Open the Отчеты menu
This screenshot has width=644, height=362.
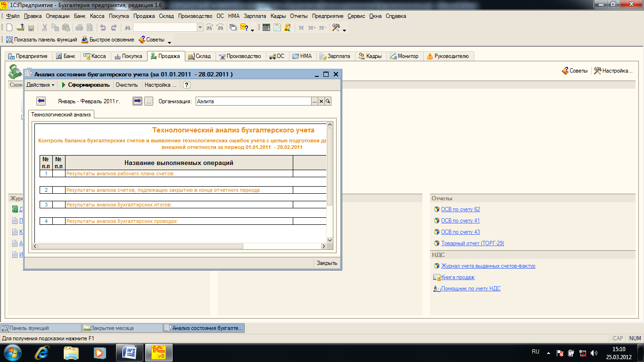tap(299, 16)
